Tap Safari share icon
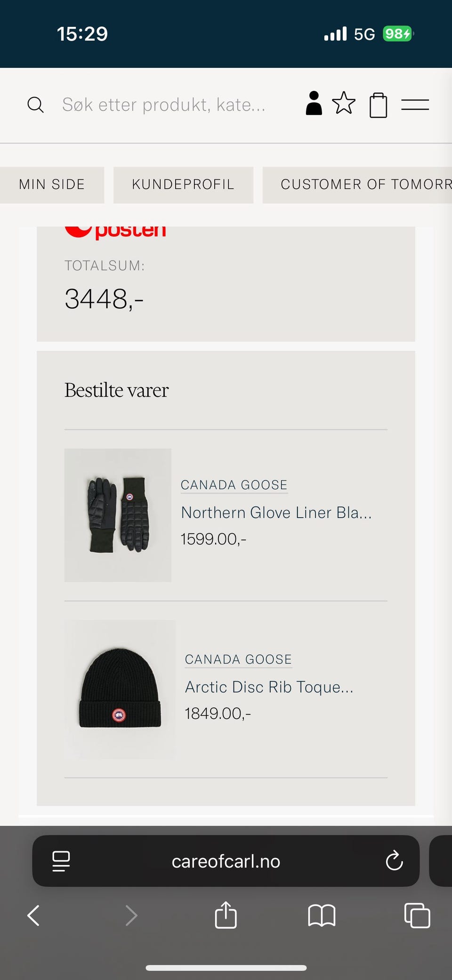 226,915
